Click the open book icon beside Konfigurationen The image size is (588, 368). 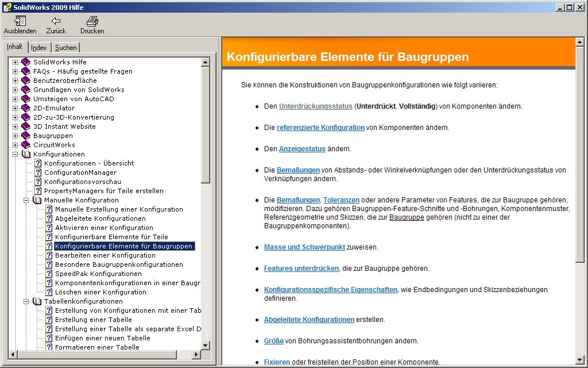point(26,154)
